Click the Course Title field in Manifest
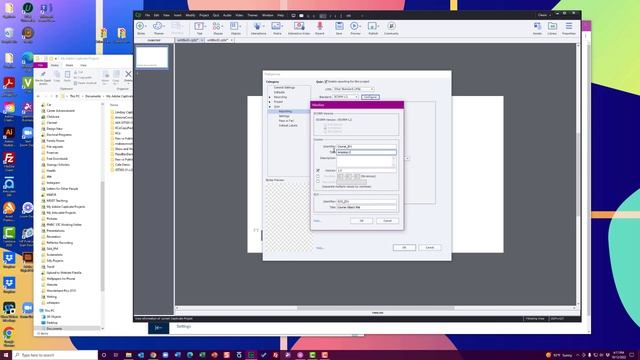The image size is (640, 360). [366, 152]
